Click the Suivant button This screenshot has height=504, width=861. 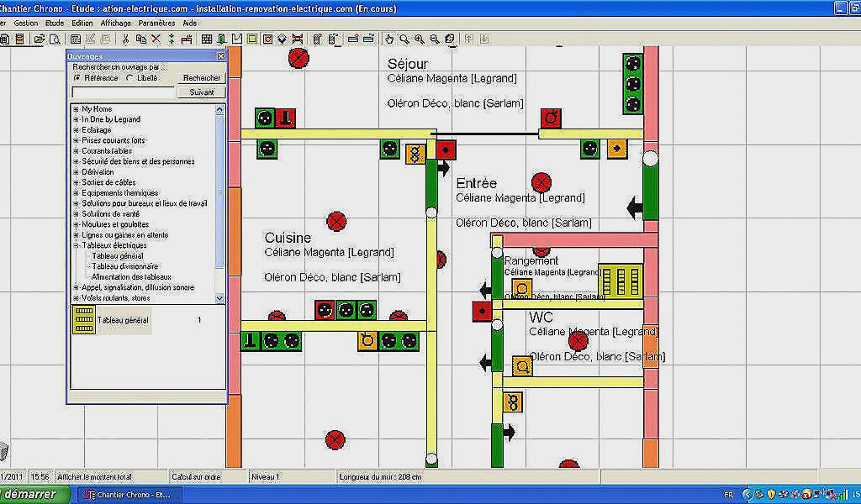point(202,92)
